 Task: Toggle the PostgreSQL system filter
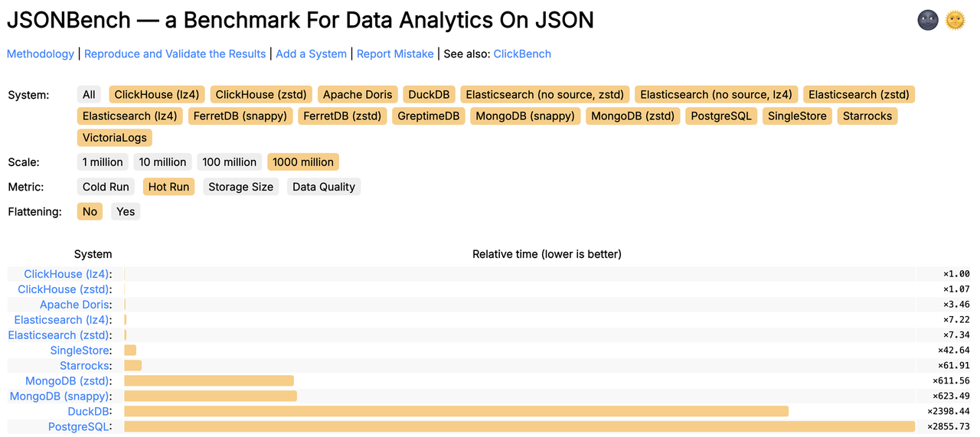(x=720, y=116)
